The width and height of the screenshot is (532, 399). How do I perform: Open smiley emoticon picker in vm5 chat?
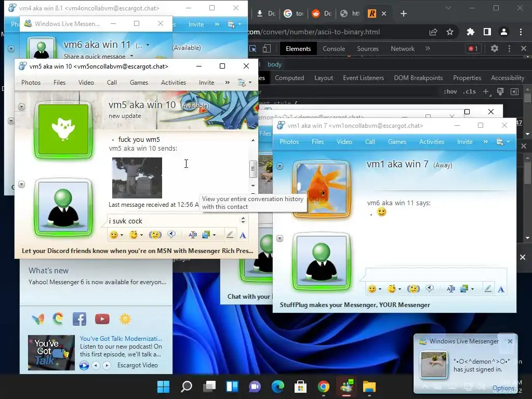(114, 235)
